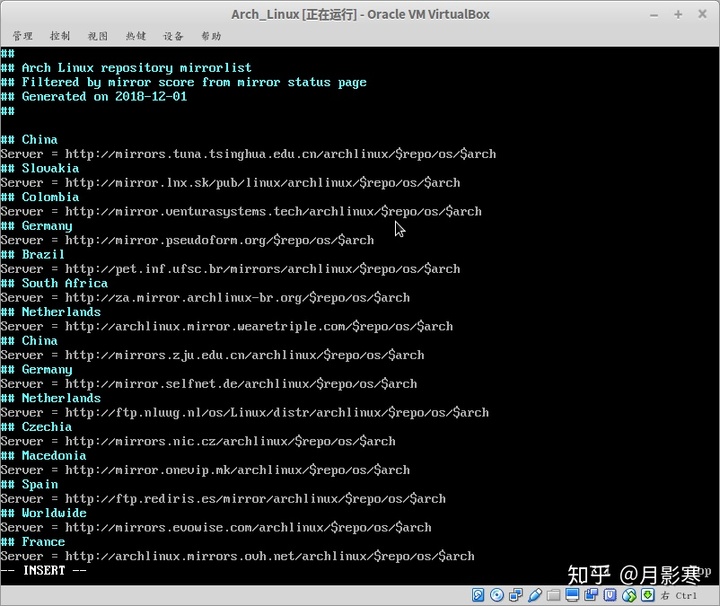Click the mirrors.nic.cz server line
Viewport: 720px width, 606px height.
pyautogui.click(x=198, y=441)
